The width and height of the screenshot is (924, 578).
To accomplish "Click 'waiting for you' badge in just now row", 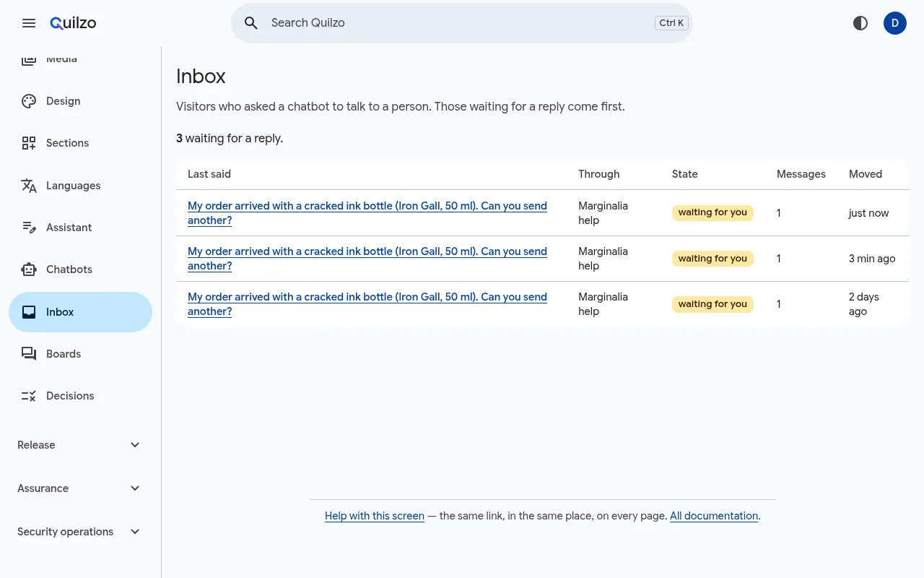I will click(x=712, y=212).
